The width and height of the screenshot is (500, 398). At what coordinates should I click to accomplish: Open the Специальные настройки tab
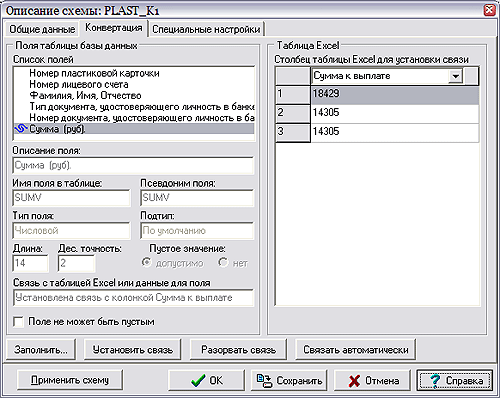tap(206, 29)
